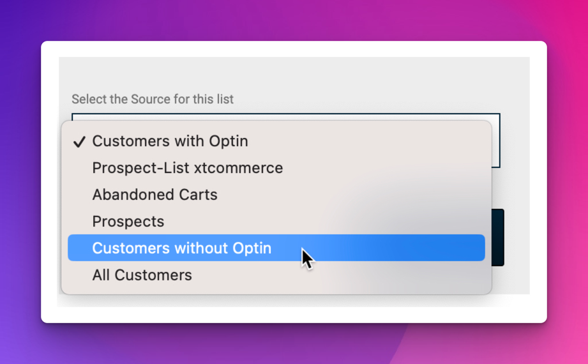Click the word "Carts" in Abandoned Carts
This screenshot has height=364, width=588.
tap(198, 194)
